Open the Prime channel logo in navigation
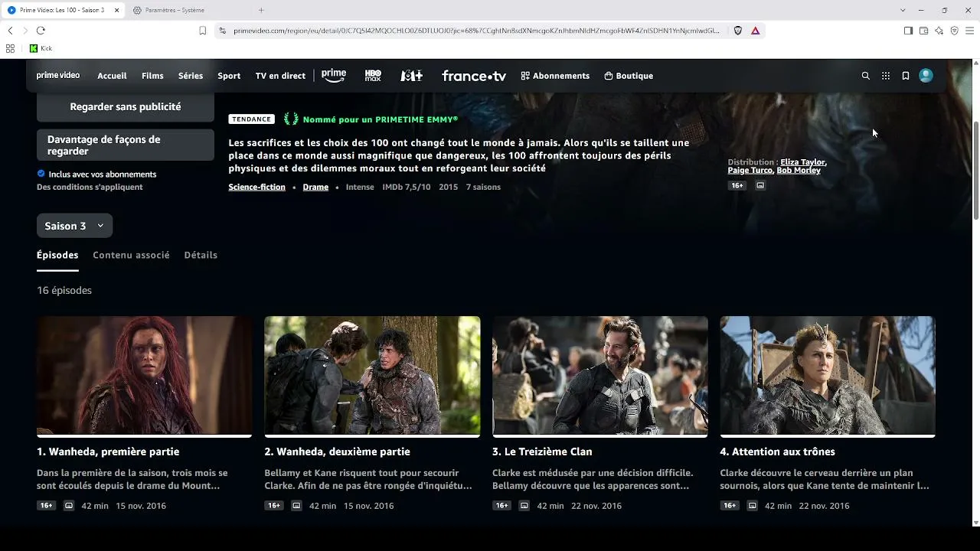Image resolution: width=980 pixels, height=551 pixels. pos(334,76)
